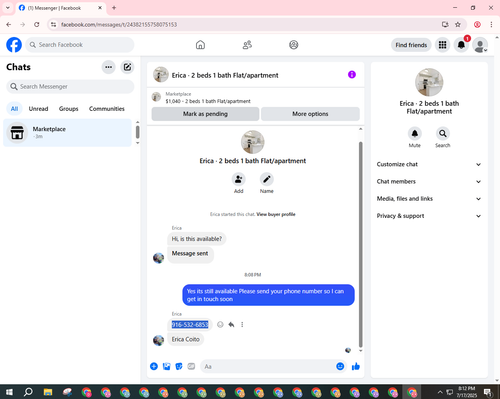Click More options button

click(x=310, y=114)
